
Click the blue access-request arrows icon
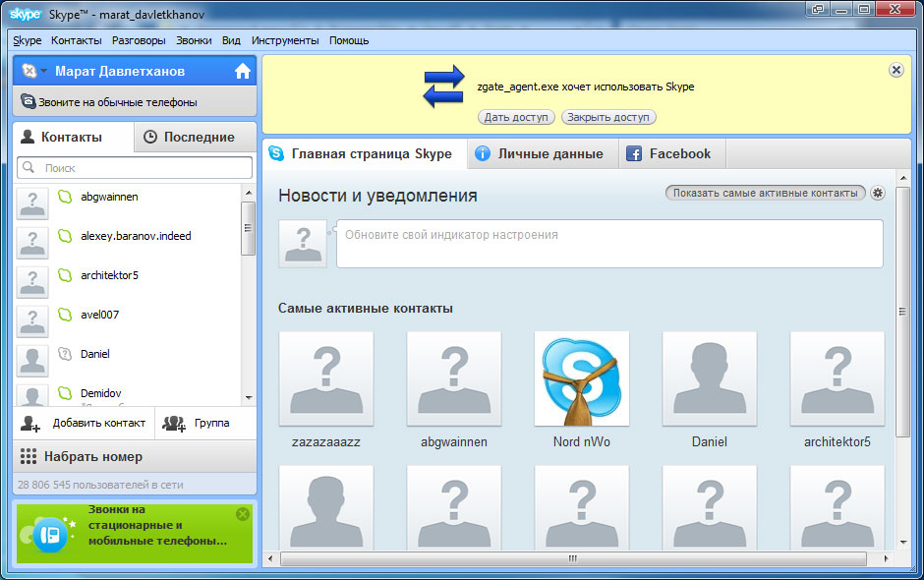click(x=443, y=87)
